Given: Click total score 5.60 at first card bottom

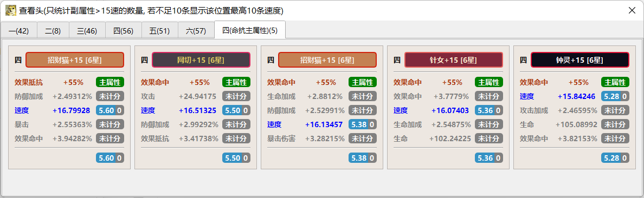Looking at the screenshot, I should [110, 158].
